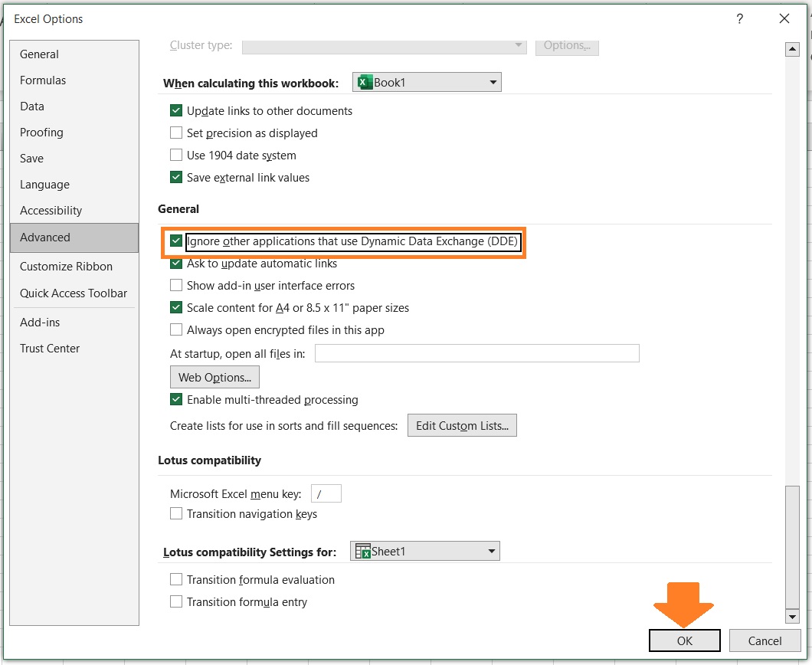This screenshot has width=812, height=665.
Task: Open the Sheet1 Lotus compatibility dropdown
Action: (x=425, y=551)
